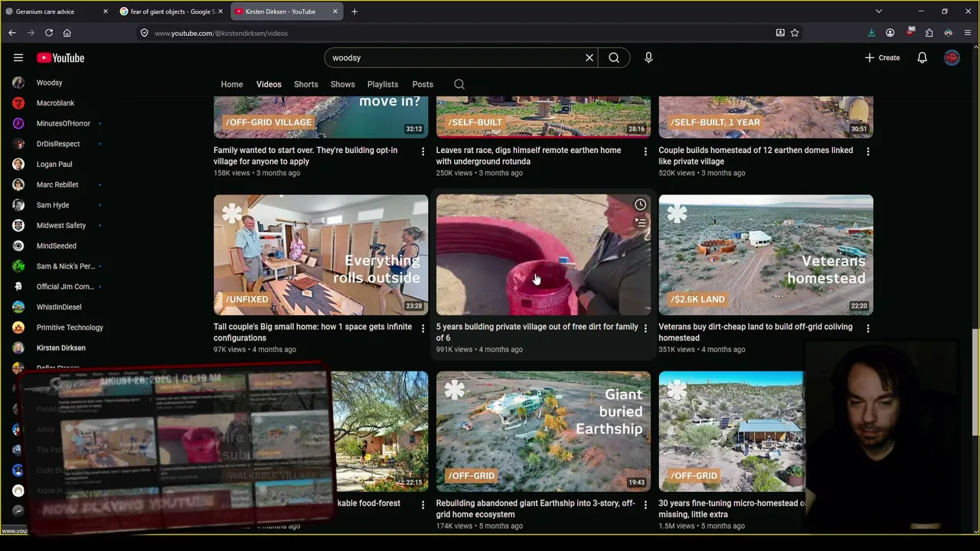Image resolution: width=980 pixels, height=551 pixels.
Task: Reload the current page
Action: [49, 33]
